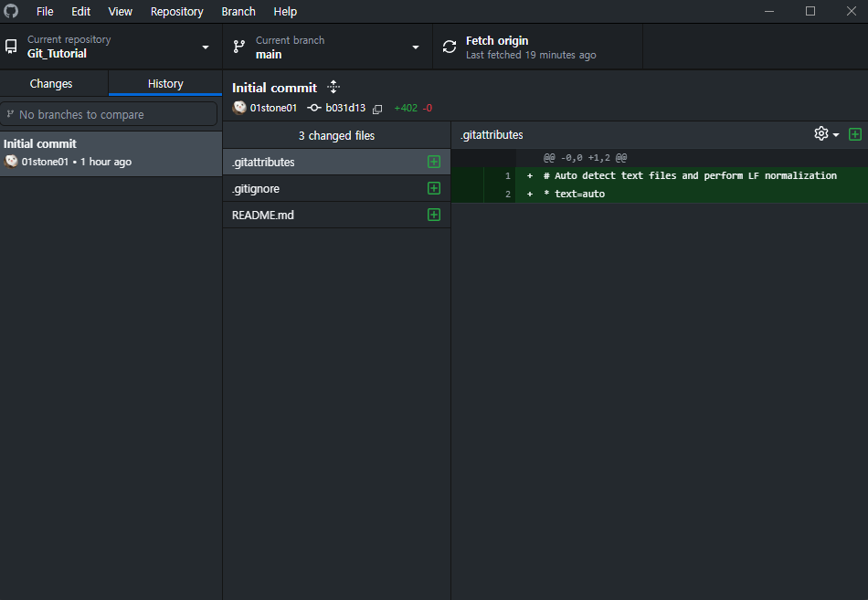Open the Branch menu
This screenshot has width=868, height=600.
(238, 12)
